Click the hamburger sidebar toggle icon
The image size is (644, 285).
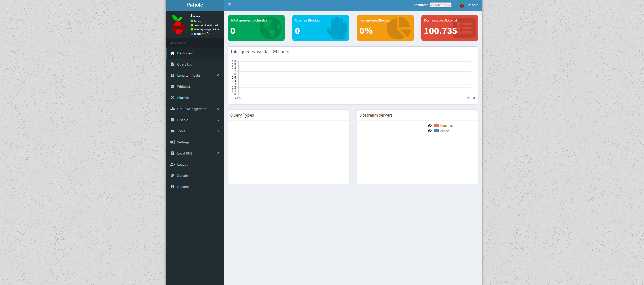[x=229, y=5]
